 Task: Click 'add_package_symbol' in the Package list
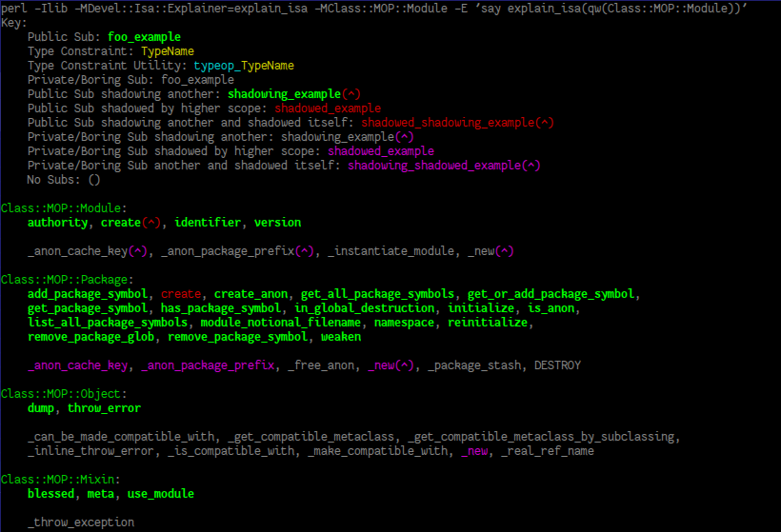88,294
